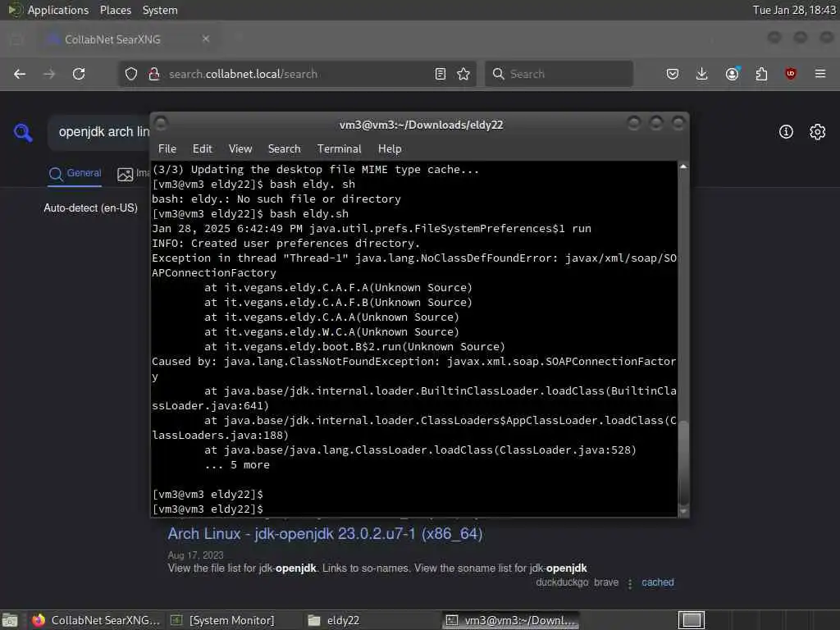Open the terminal Help menu
Image resolution: width=840 pixels, height=630 pixels.
coord(390,149)
